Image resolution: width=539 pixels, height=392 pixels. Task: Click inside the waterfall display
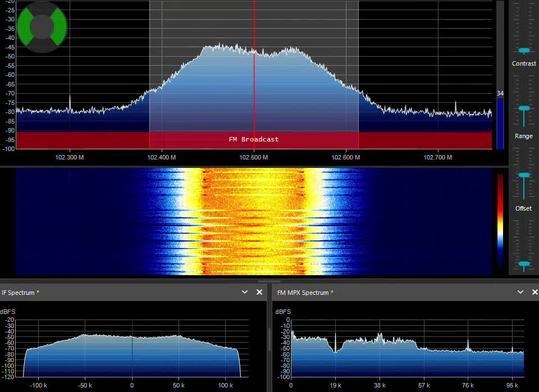click(254, 222)
